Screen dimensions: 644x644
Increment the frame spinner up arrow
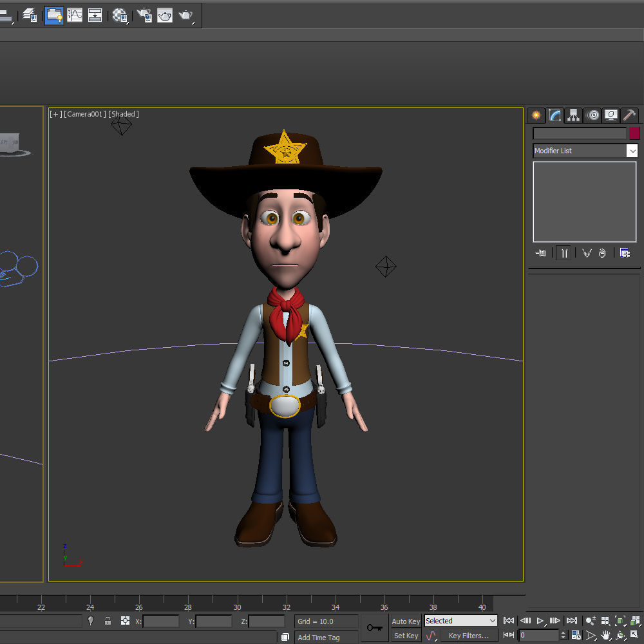click(x=563, y=632)
